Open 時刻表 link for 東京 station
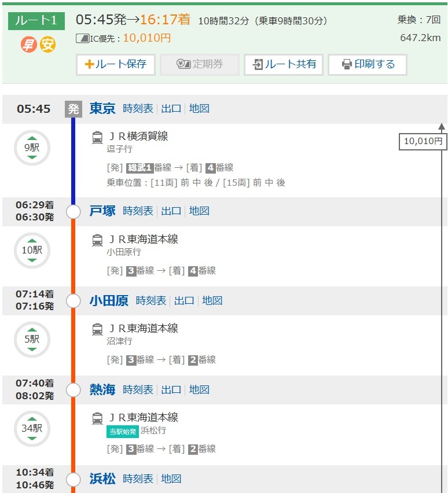448x493 pixels. pos(138,109)
